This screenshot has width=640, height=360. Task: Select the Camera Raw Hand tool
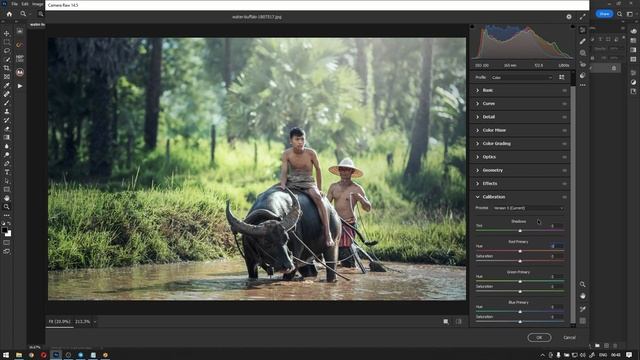[x=582, y=296]
